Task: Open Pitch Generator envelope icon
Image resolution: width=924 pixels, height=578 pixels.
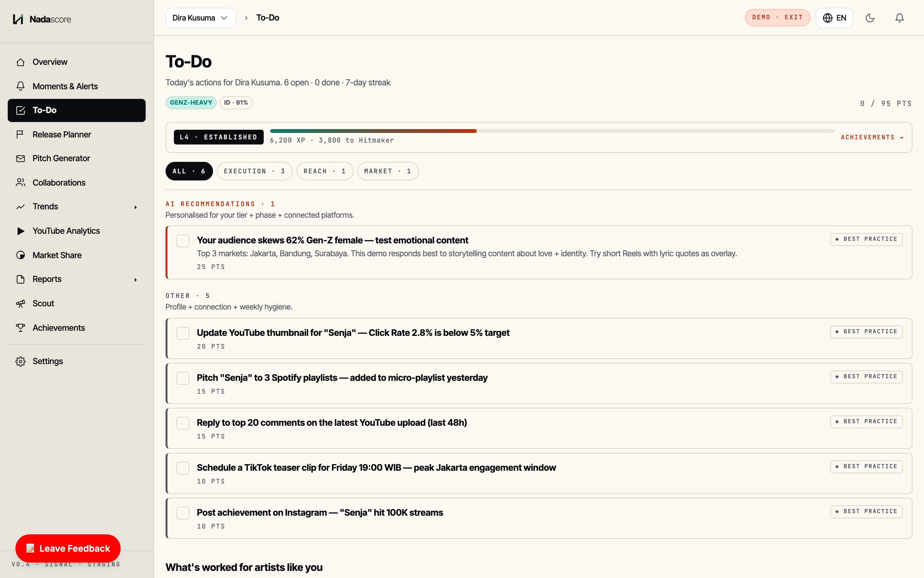Action: coord(21,158)
